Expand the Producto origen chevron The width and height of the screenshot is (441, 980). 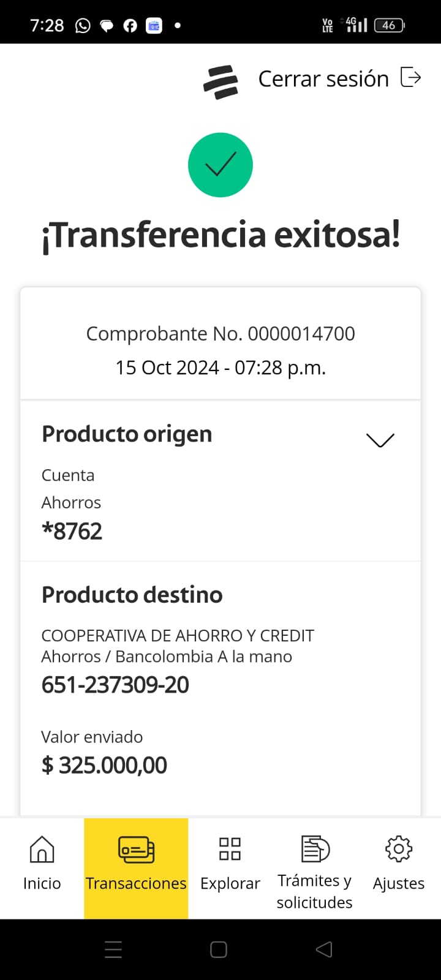pyautogui.click(x=380, y=440)
